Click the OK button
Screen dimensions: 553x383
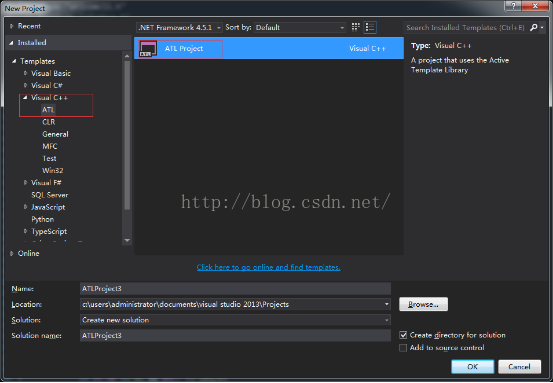coord(473,367)
